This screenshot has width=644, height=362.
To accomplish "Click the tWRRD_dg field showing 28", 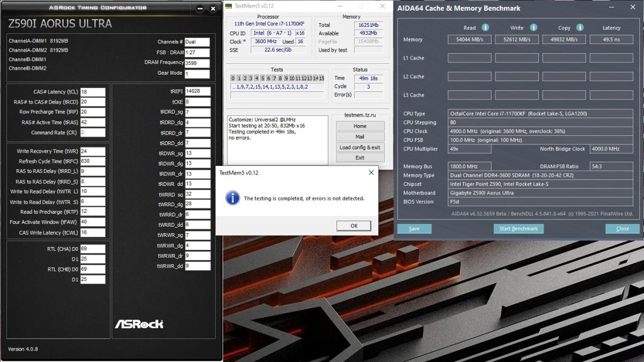I will pos(197,204).
